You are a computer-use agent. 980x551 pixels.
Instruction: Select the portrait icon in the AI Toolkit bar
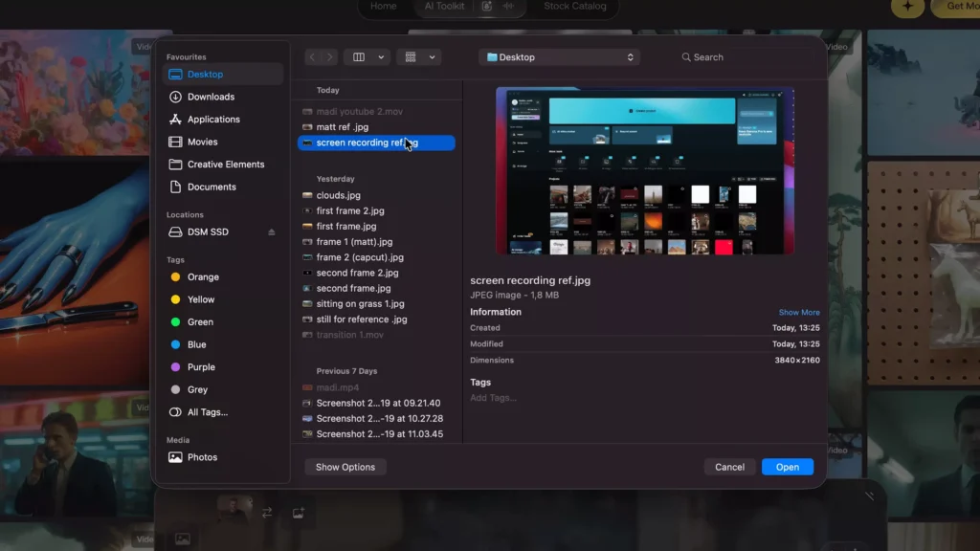(487, 6)
